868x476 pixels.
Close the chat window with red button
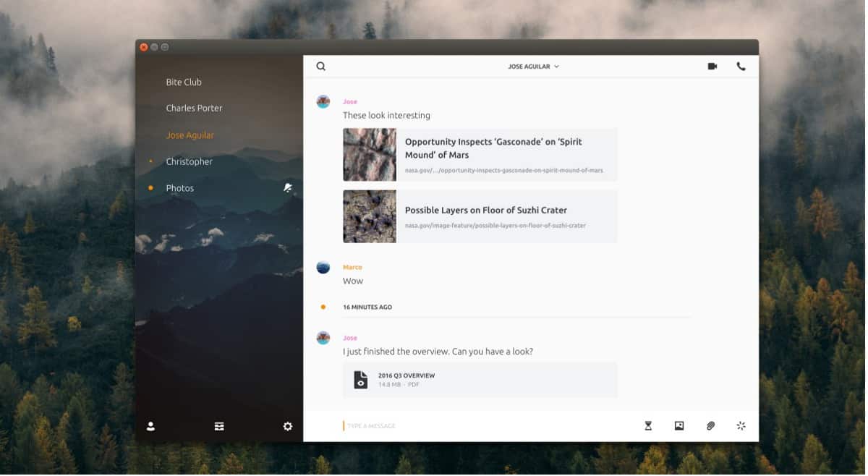[144, 47]
